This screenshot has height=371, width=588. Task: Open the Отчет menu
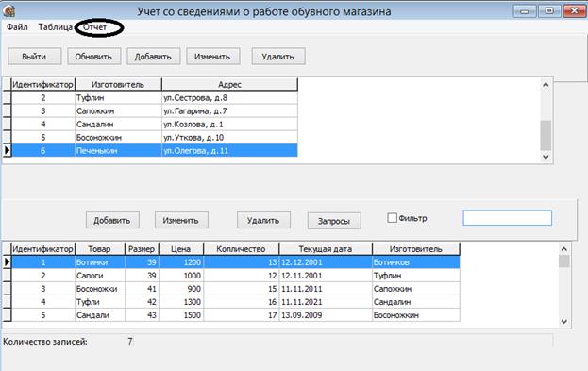tap(95, 27)
